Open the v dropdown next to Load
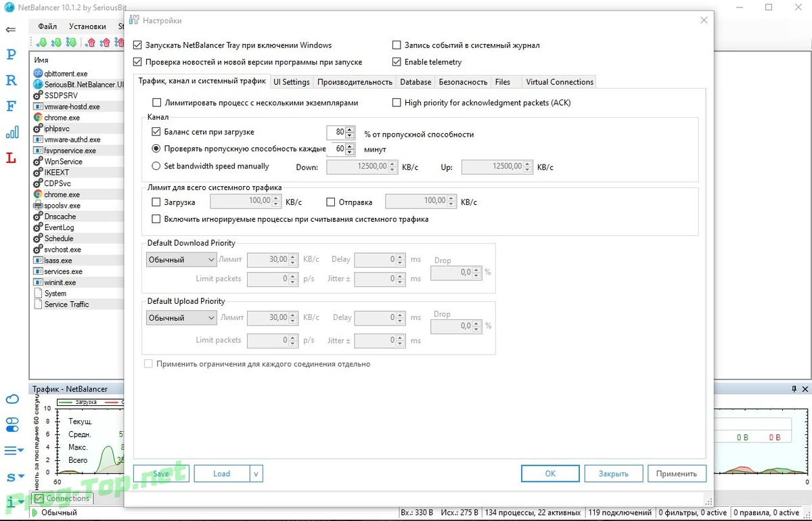 coord(256,474)
